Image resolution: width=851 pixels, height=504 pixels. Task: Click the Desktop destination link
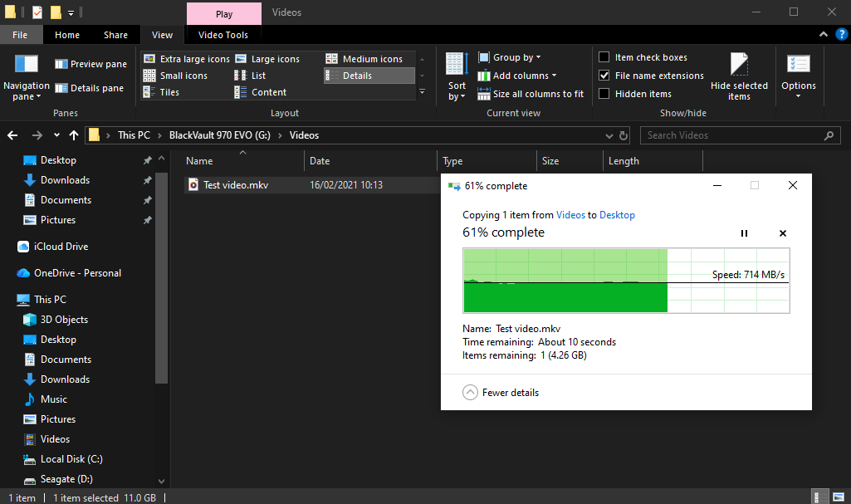pos(617,215)
